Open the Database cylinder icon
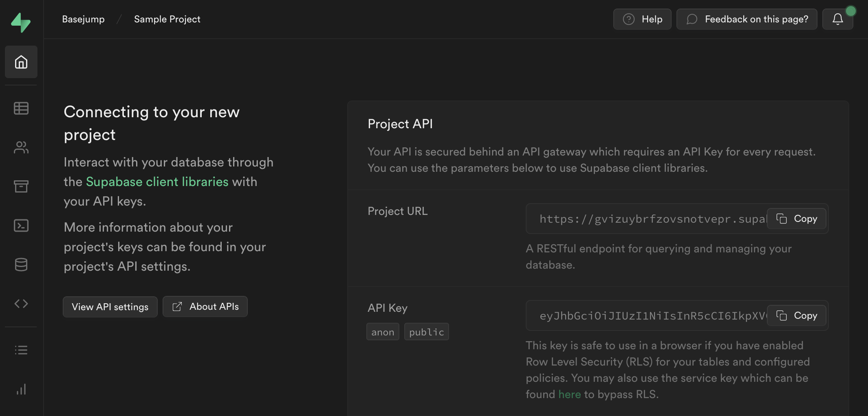Screen dimensions: 868x416 coord(21,265)
